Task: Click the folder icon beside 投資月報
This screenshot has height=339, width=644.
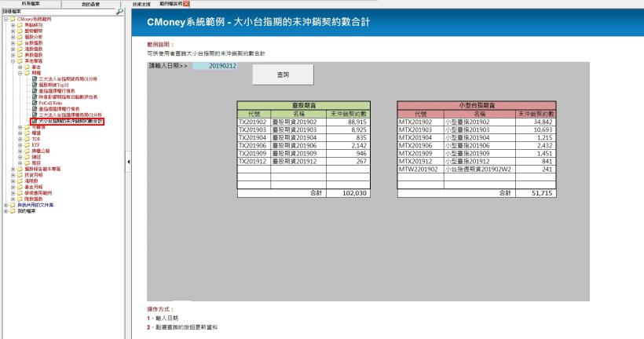Action: [x=20, y=175]
